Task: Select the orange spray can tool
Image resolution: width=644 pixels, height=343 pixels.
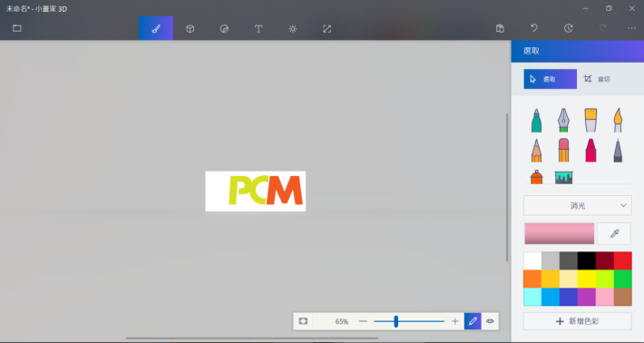Action: (536, 177)
